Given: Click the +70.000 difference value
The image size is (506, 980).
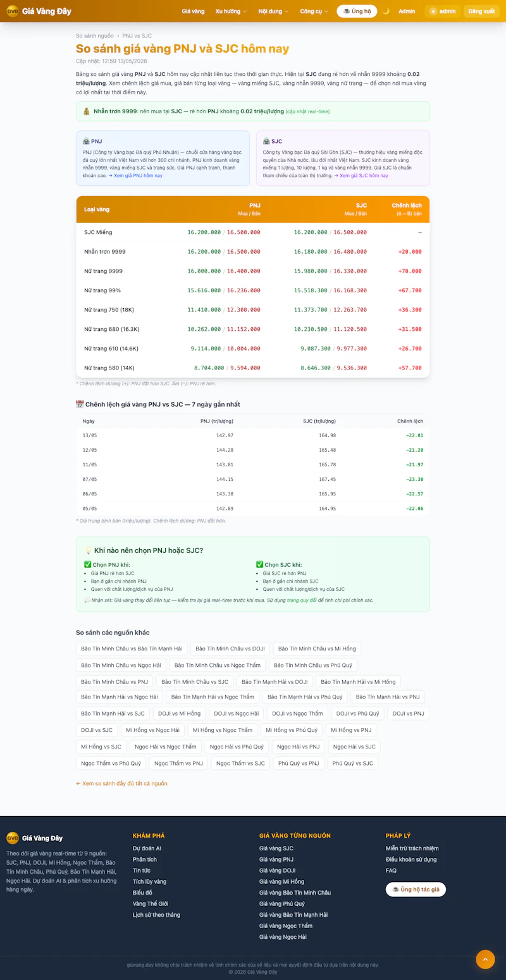Looking at the screenshot, I should tap(410, 271).
